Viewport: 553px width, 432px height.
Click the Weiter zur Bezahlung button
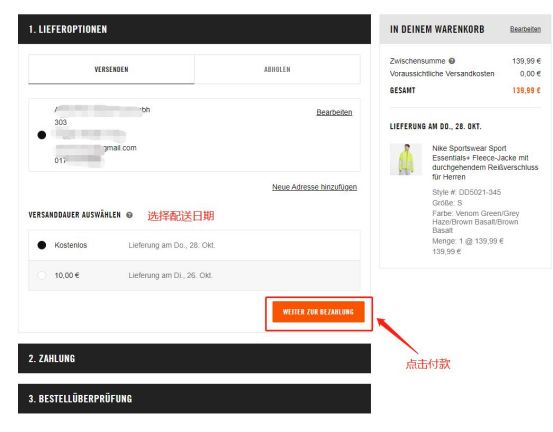point(318,312)
